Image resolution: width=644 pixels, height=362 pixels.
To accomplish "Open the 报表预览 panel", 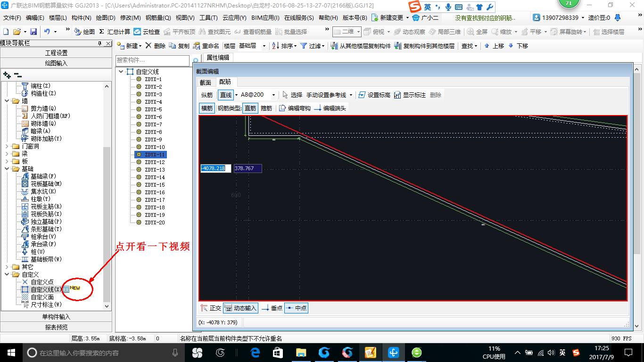I will tap(56, 327).
